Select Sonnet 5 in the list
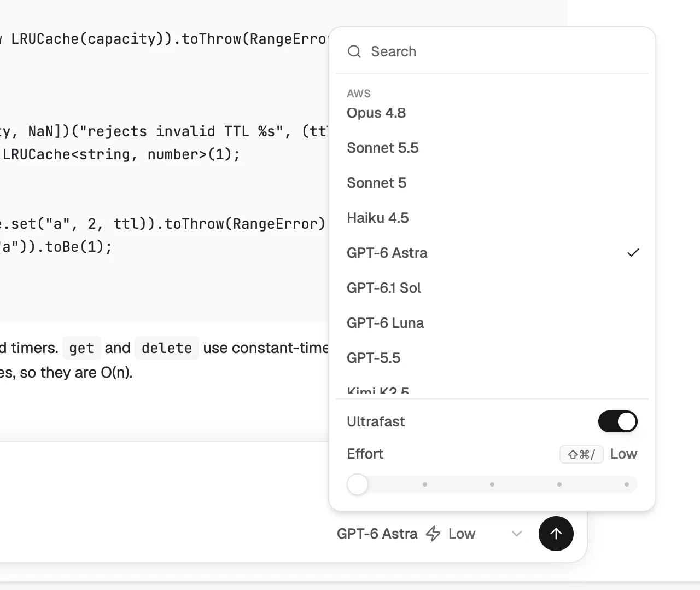 [492, 183]
